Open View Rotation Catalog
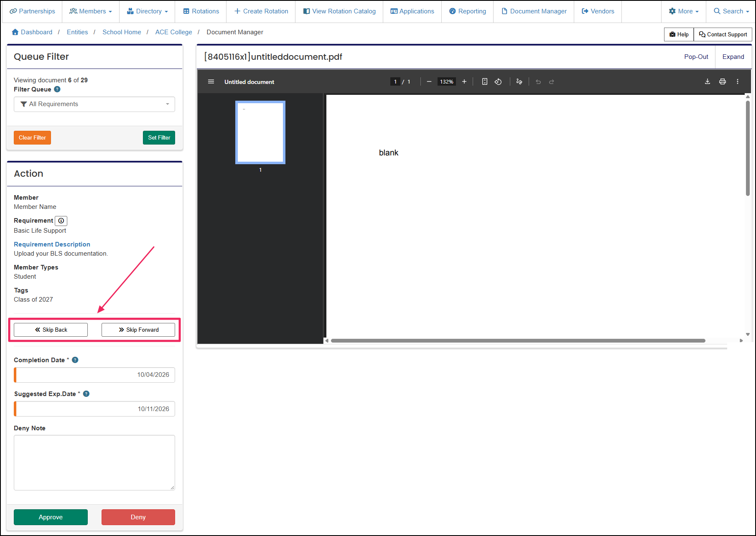756x536 pixels. (339, 11)
